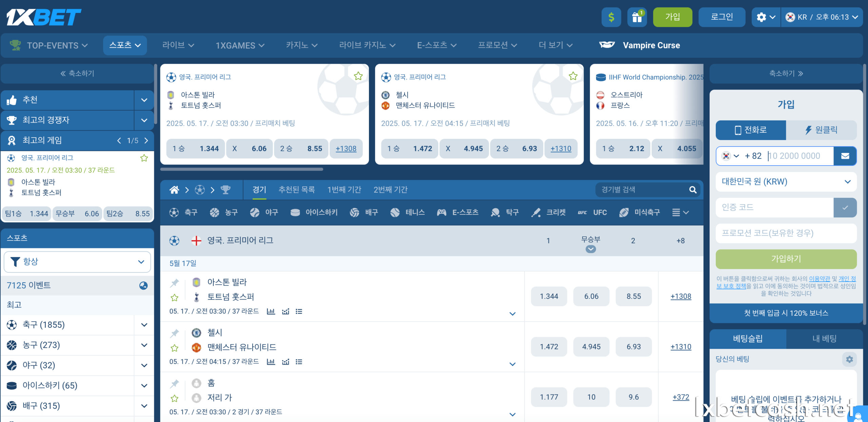Open KR language and time dropdown
868x422 pixels.
click(x=822, y=17)
